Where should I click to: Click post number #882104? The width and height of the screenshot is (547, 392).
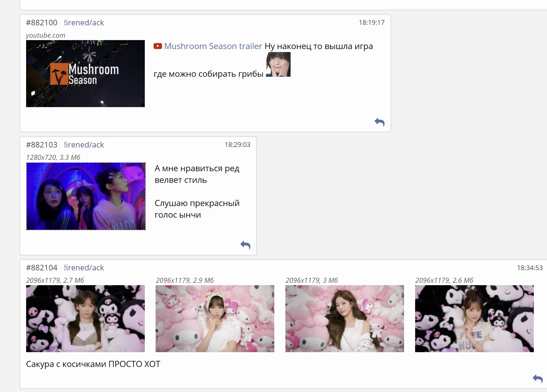tap(42, 268)
